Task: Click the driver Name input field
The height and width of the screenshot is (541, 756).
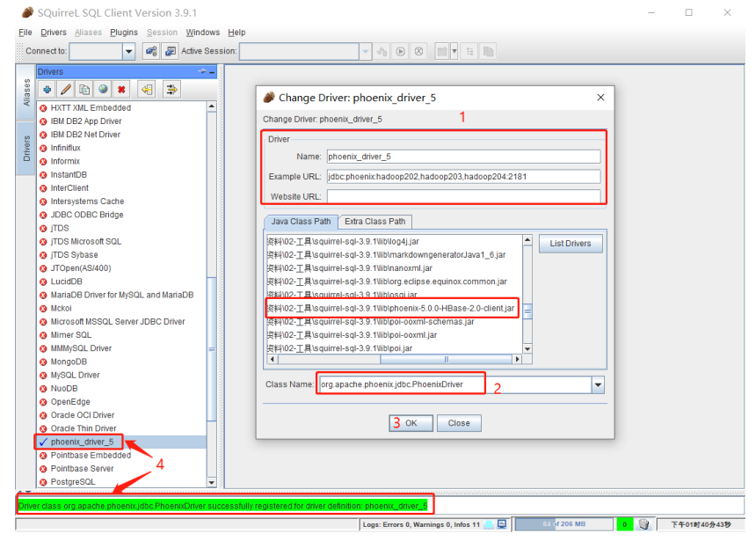Action: point(463,157)
